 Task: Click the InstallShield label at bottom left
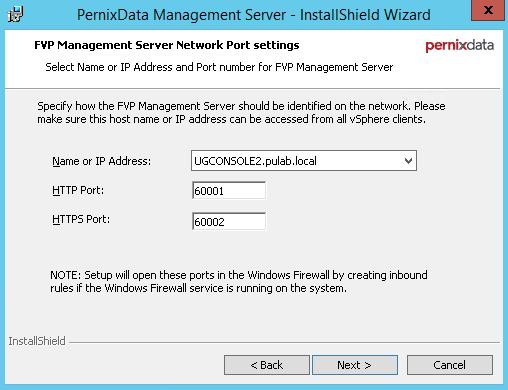coord(37,341)
